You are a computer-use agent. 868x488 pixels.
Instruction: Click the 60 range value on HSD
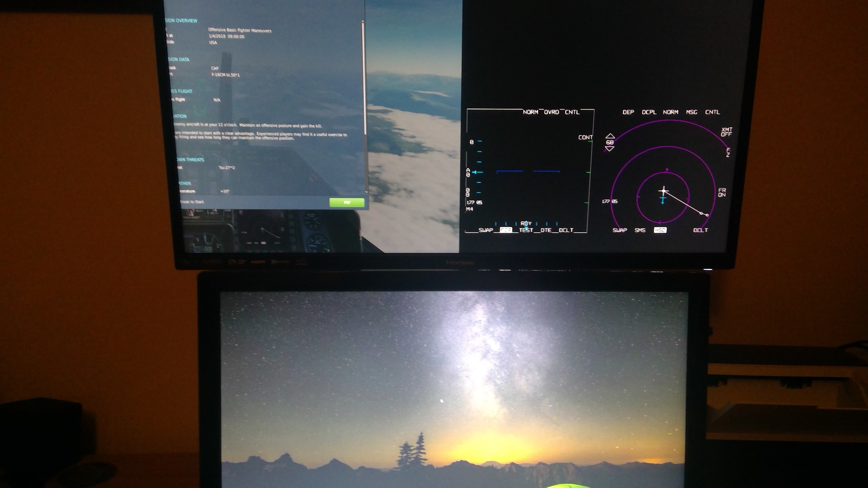[610, 142]
